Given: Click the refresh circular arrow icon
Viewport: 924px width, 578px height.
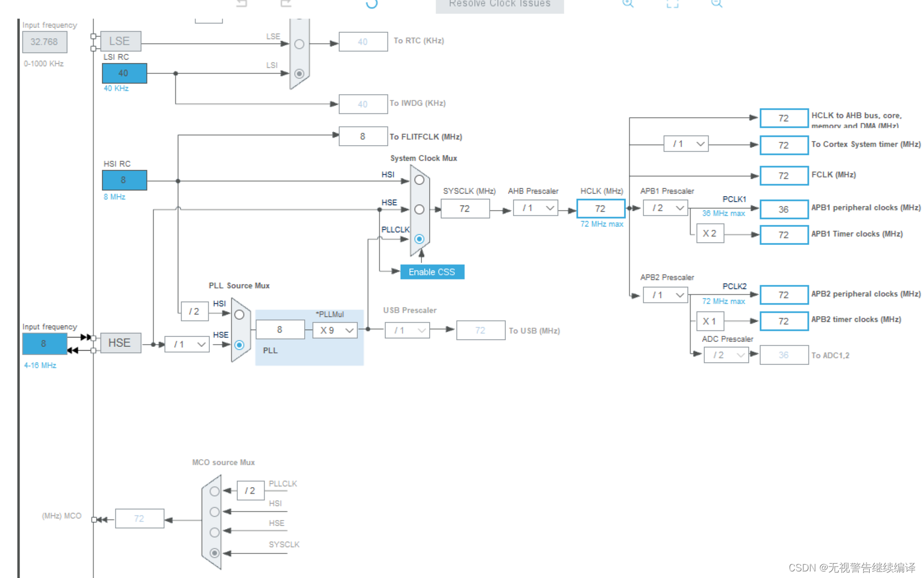Looking at the screenshot, I should pos(372,3).
